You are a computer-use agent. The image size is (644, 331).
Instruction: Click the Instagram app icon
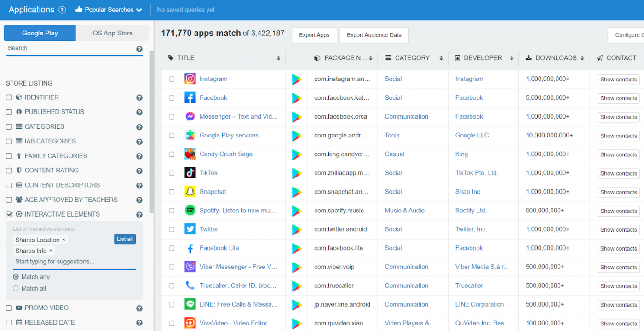click(190, 79)
